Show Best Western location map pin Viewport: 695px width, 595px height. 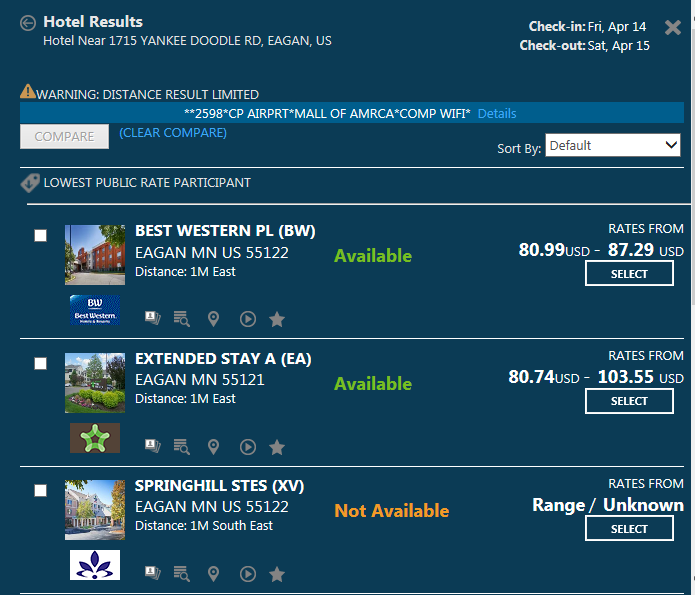214,319
